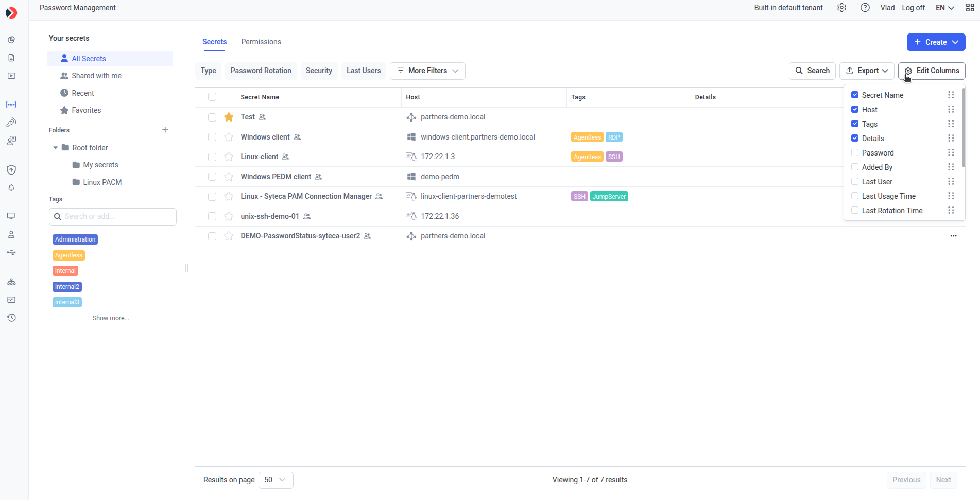Open the settings gear in header
Screen dimensions: 980x500
[x=841, y=8]
